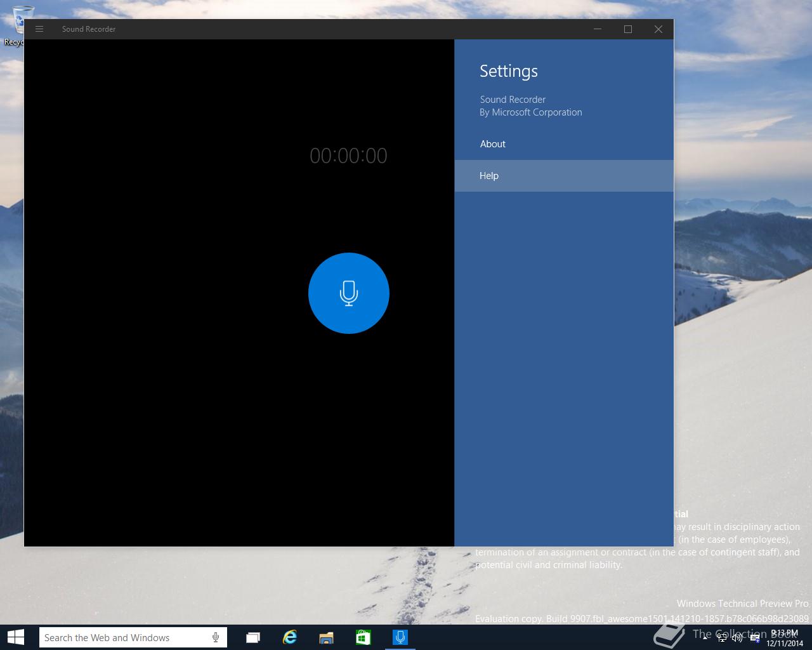Select the Sound Recorder taskbar icon
This screenshot has height=650, width=812.
(x=400, y=637)
